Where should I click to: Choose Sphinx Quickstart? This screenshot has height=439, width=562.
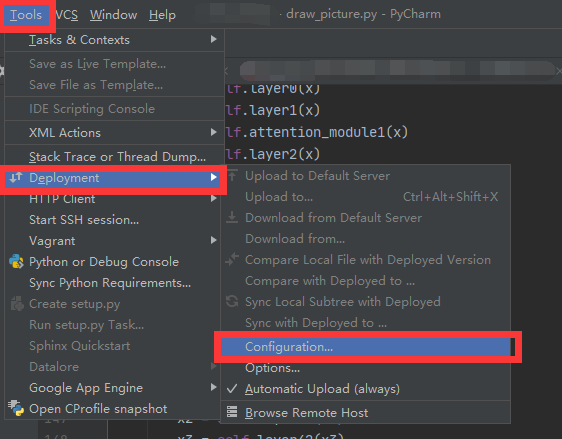coord(114,346)
